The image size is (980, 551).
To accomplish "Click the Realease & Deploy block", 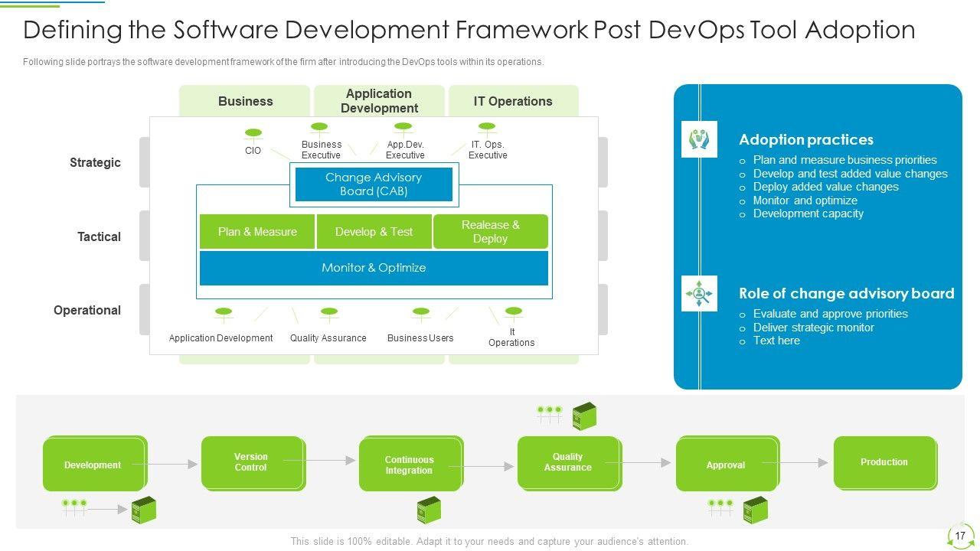I will pyautogui.click(x=490, y=232).
